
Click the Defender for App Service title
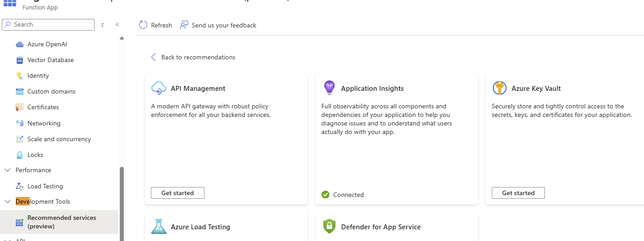pyautogui.click(x=381, y=227)
